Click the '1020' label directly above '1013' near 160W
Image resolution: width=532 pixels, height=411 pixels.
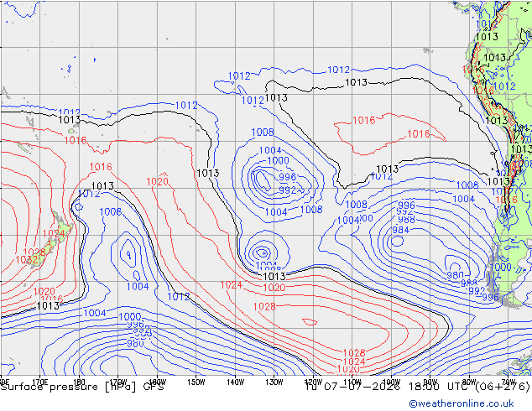click(158, 181)
